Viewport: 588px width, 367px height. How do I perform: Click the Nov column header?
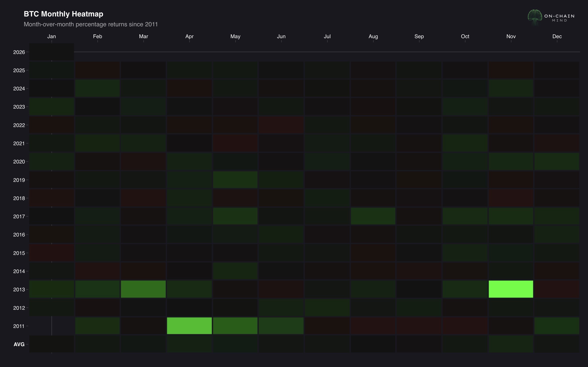click(x=511, y=36)
